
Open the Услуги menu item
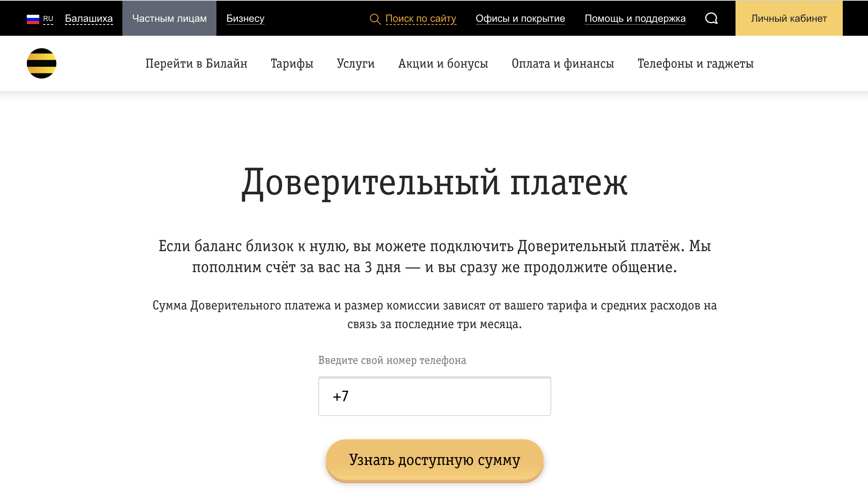coord(356,63)
